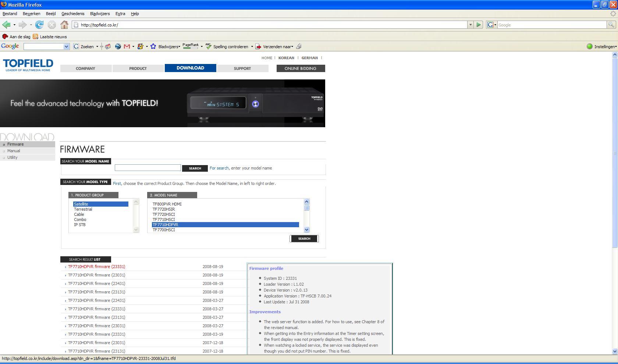
Task: Click the Google logo in the toolbar
Action: (x=10, y=46)
